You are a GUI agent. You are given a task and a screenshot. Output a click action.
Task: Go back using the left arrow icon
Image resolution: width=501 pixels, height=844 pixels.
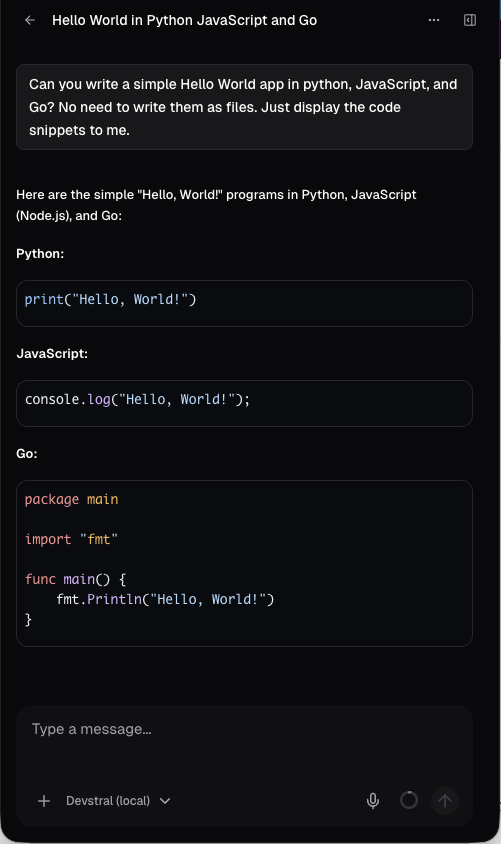coord(30,20)
